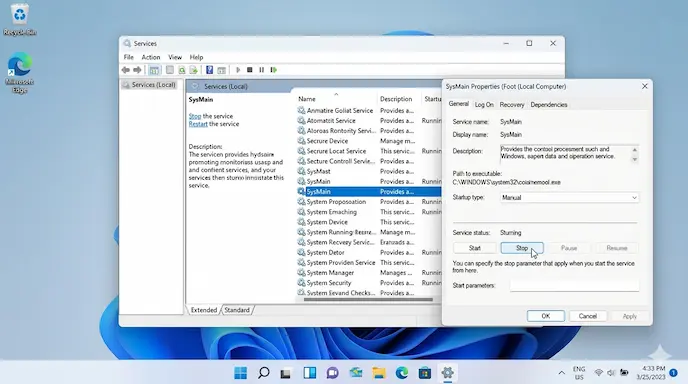The height and width of the screenshot is (384, 688).
Task: Open the Properties toolbar icon
Action: coord(169,70)
